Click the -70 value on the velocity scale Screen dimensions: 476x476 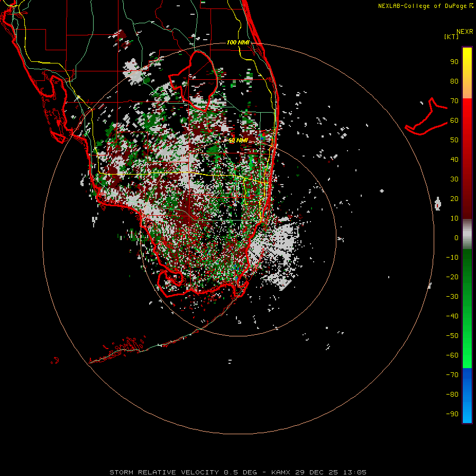click(452, 375)
